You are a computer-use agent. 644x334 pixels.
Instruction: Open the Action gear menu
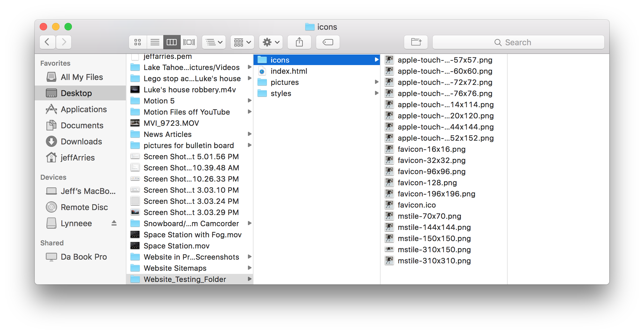[x=270, y=42]
